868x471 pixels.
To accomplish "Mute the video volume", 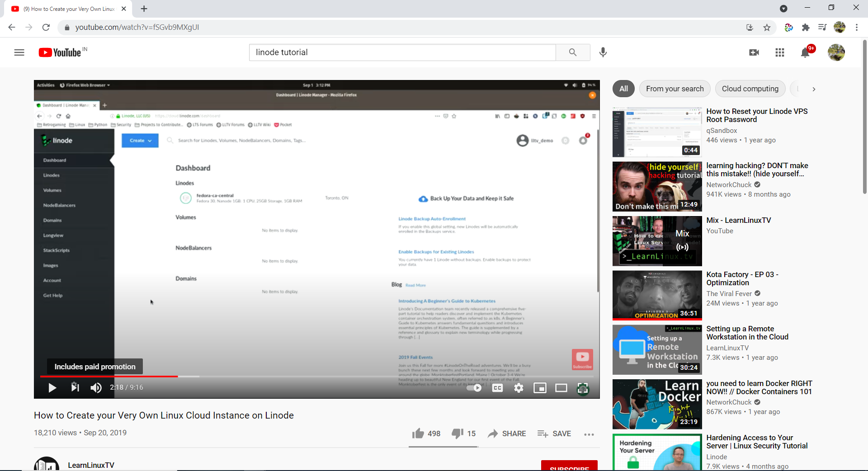I will pyautogui.click(x=96, y=387).
